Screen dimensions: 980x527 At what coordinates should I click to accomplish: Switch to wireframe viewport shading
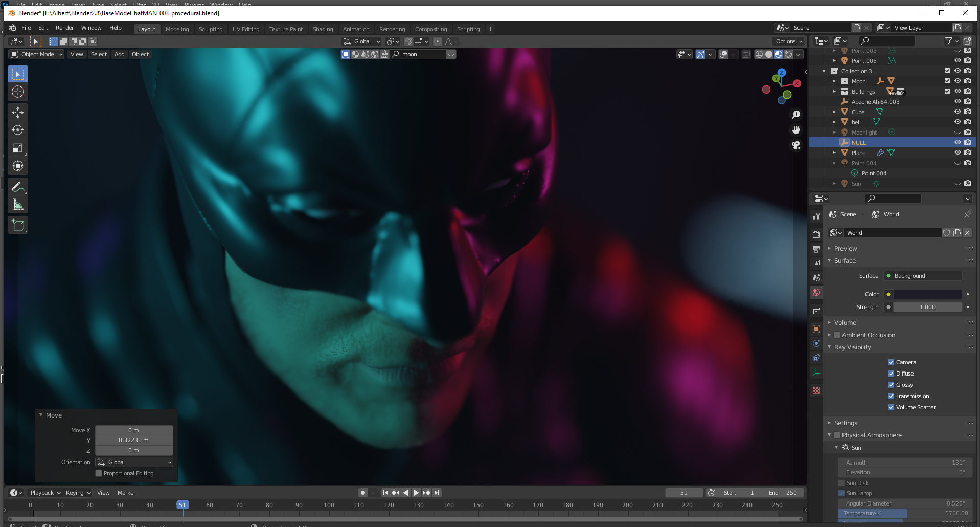[759, 54]
